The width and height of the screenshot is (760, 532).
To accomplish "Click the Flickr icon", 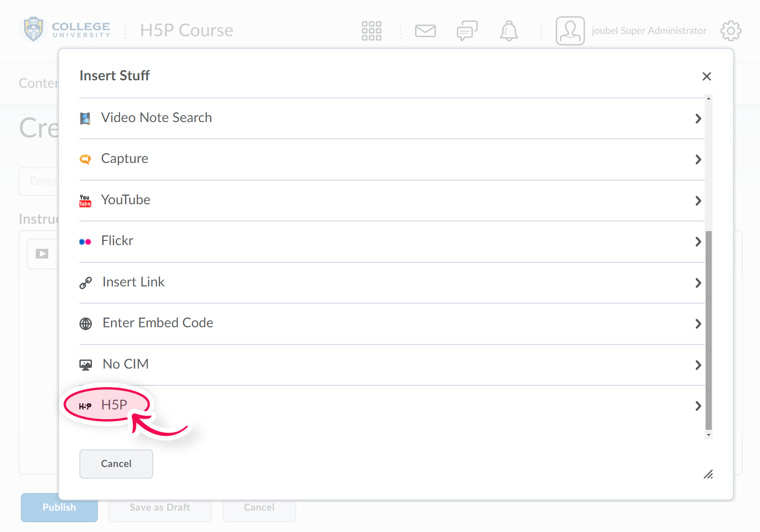I will click(85, 241).
